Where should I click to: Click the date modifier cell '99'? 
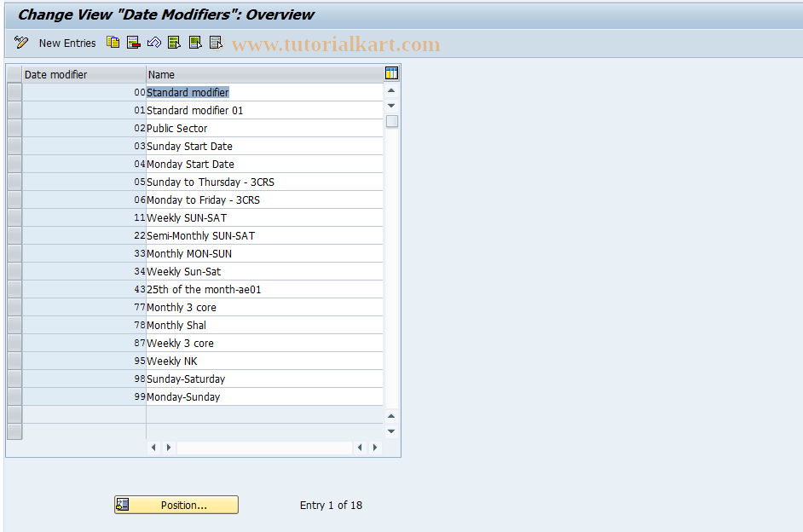[x=84, y=396]
